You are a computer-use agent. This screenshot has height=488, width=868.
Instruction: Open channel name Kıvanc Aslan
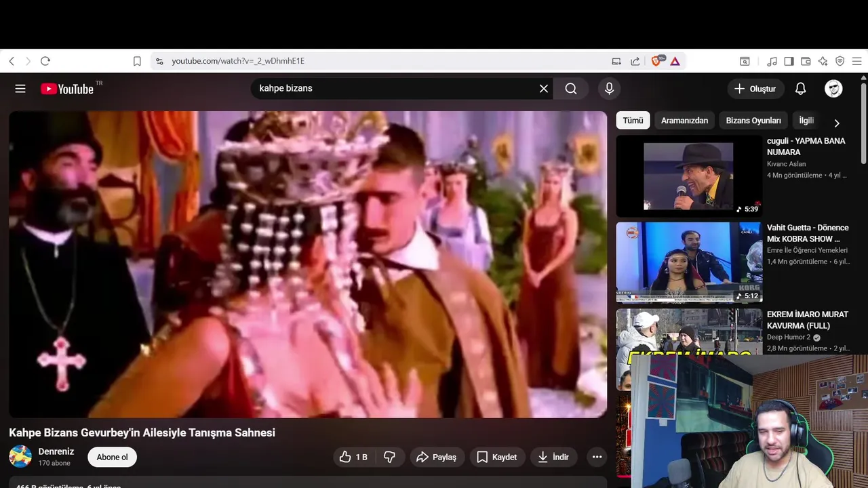click(x=787, y=164)
